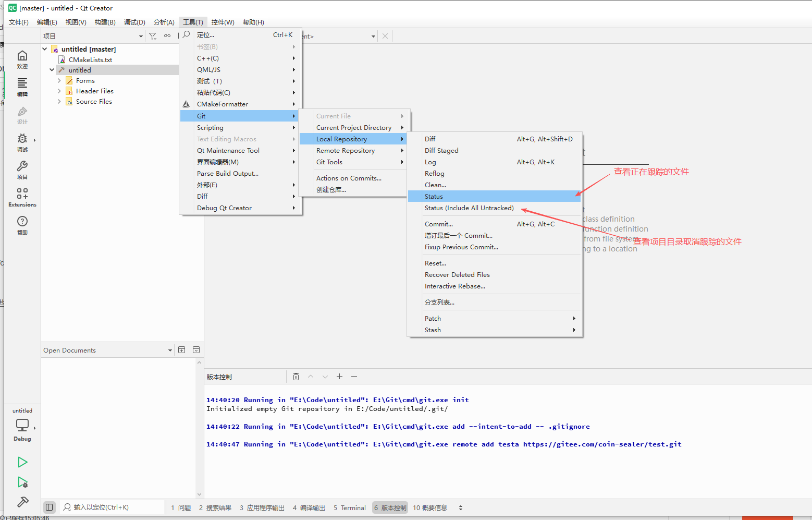Select Reset... in Local Repository submenu

[495, 263]
